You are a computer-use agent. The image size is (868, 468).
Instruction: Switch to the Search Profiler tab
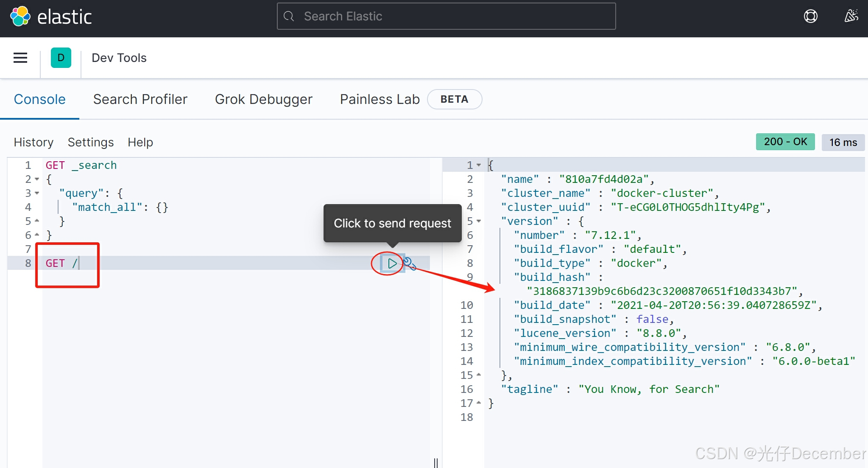coord(140,99)
